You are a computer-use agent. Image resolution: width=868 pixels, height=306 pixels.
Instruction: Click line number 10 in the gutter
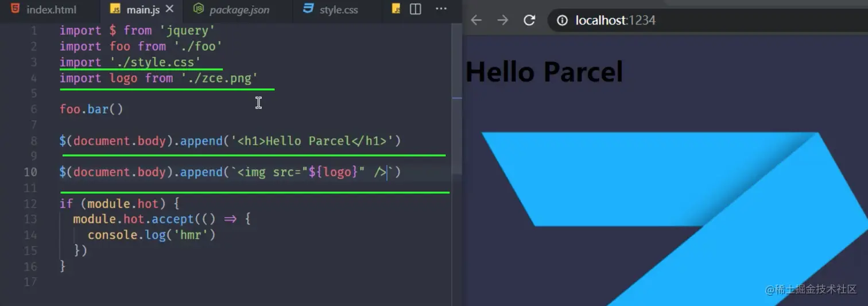coord(30,172)
